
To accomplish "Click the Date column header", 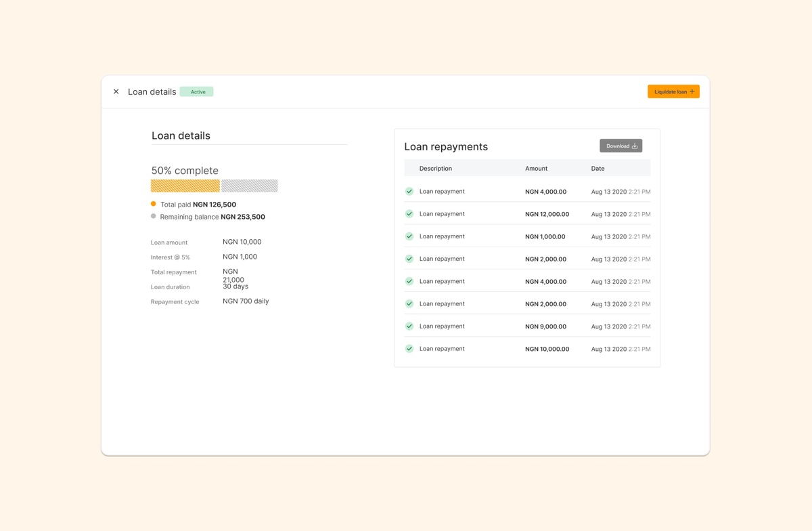I will [598, 168].
